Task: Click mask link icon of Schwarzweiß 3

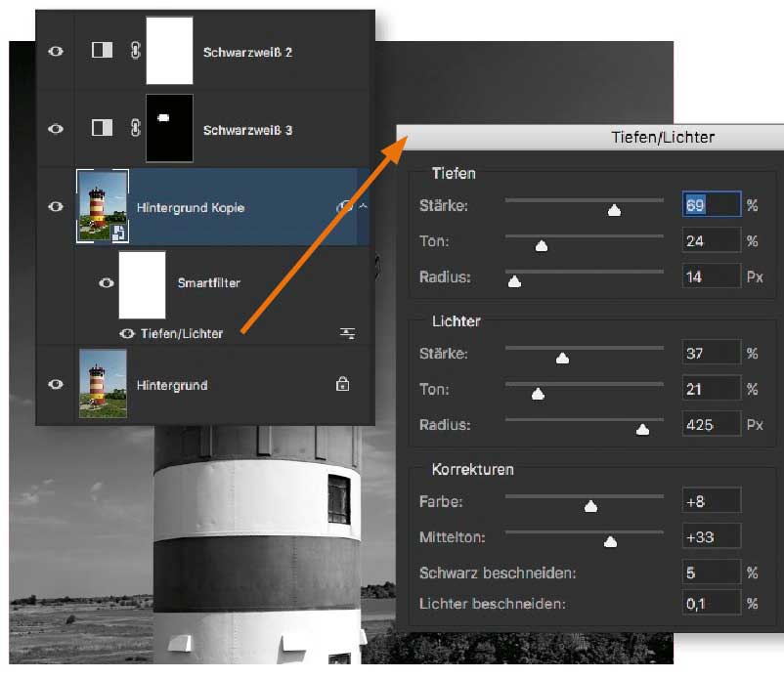Action: pos(136,128)
